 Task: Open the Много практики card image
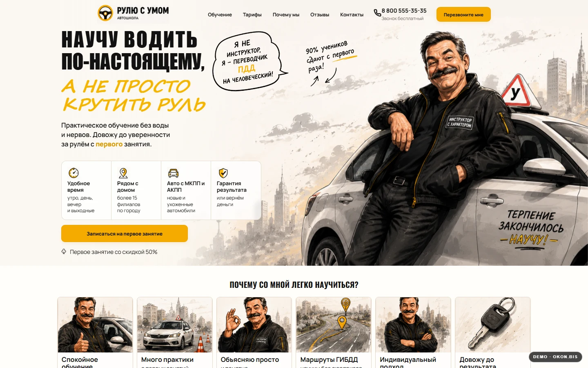(x=175, y=325)
